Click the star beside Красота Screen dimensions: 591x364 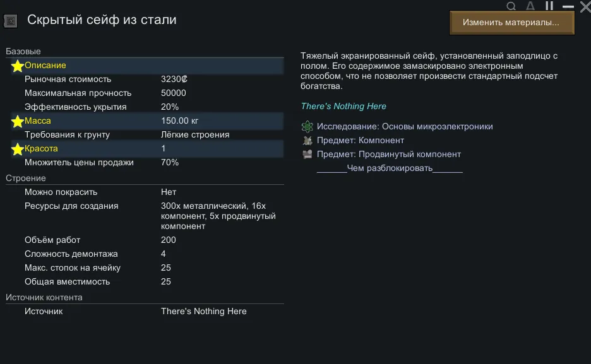(x=17, y=149)
